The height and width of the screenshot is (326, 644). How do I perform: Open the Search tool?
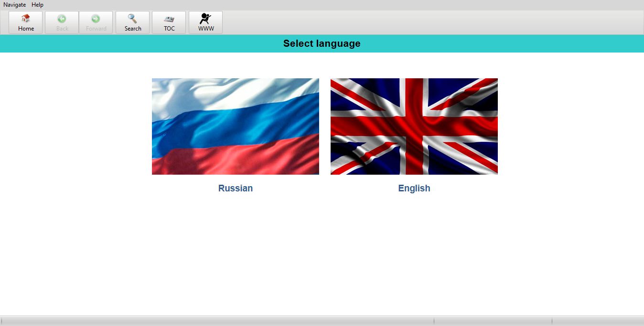pos(133,22)
